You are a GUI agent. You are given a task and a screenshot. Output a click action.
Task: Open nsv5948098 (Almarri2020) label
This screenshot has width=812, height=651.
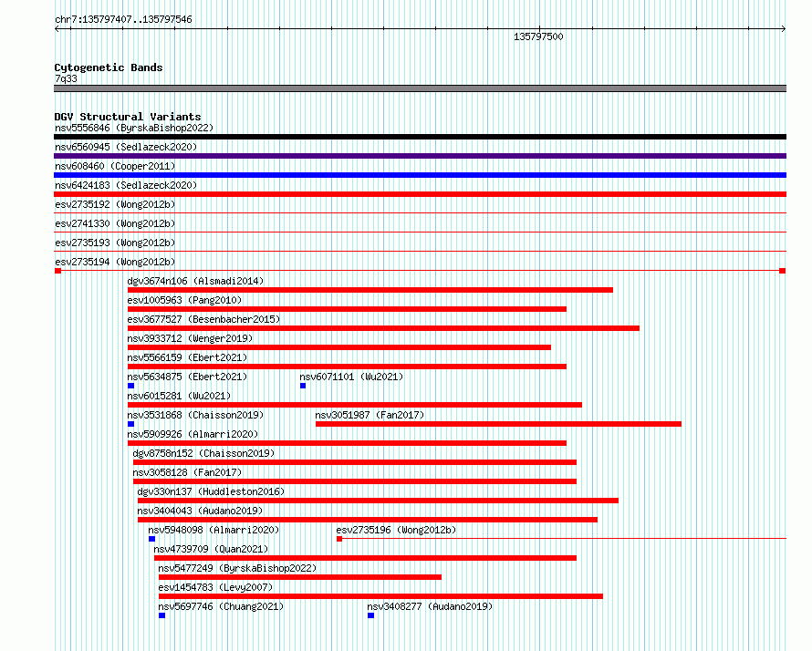coord(213,530)
